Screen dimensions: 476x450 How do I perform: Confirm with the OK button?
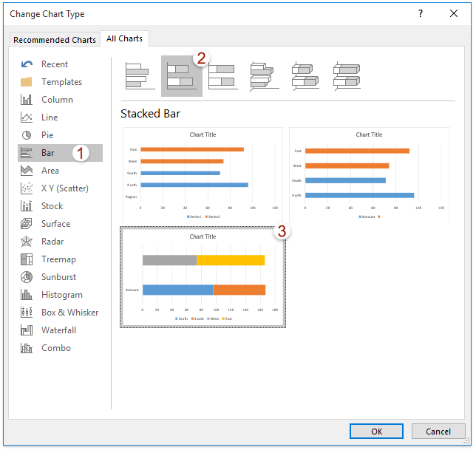coord(376,432)
